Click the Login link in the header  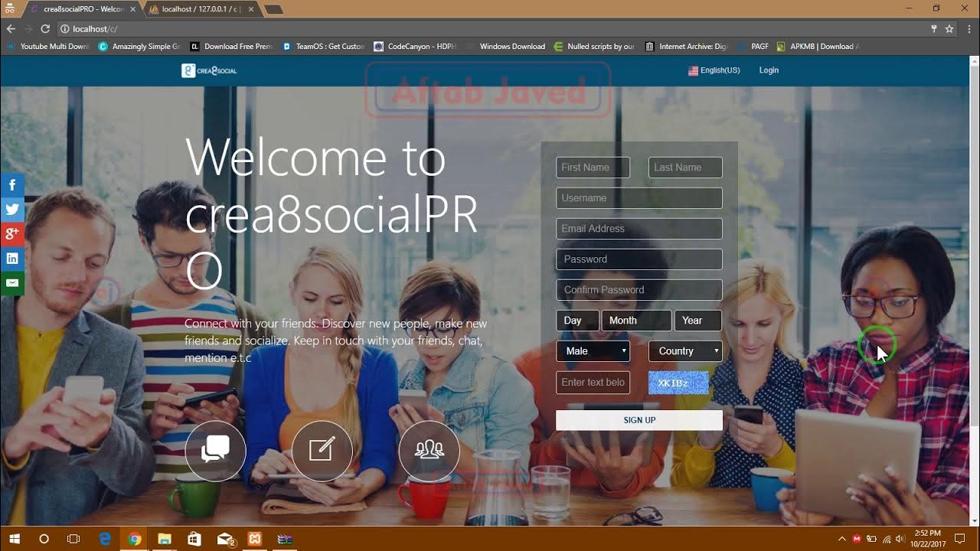click(769, 70)
